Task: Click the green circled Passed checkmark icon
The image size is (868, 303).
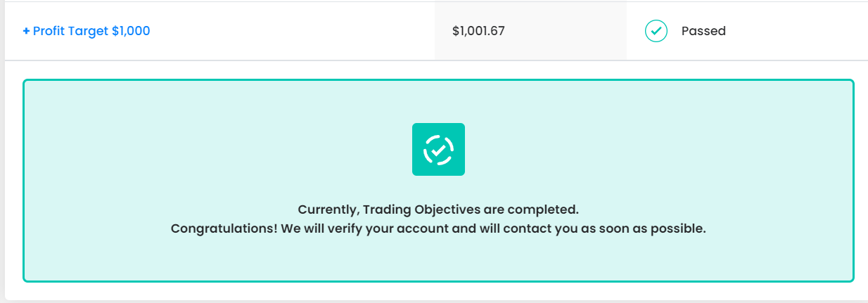Action: (x=656, y=31)
